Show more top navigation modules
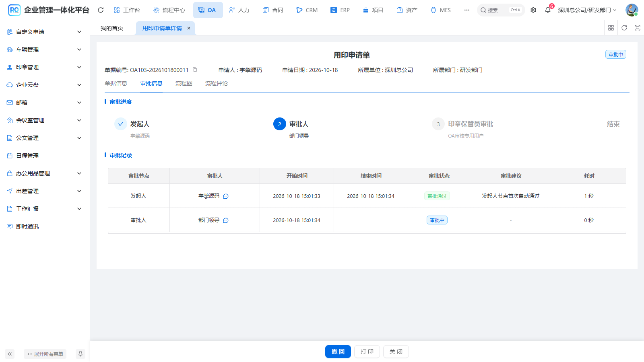Viewport: 644px width, 362px height. tap(467, 10)
